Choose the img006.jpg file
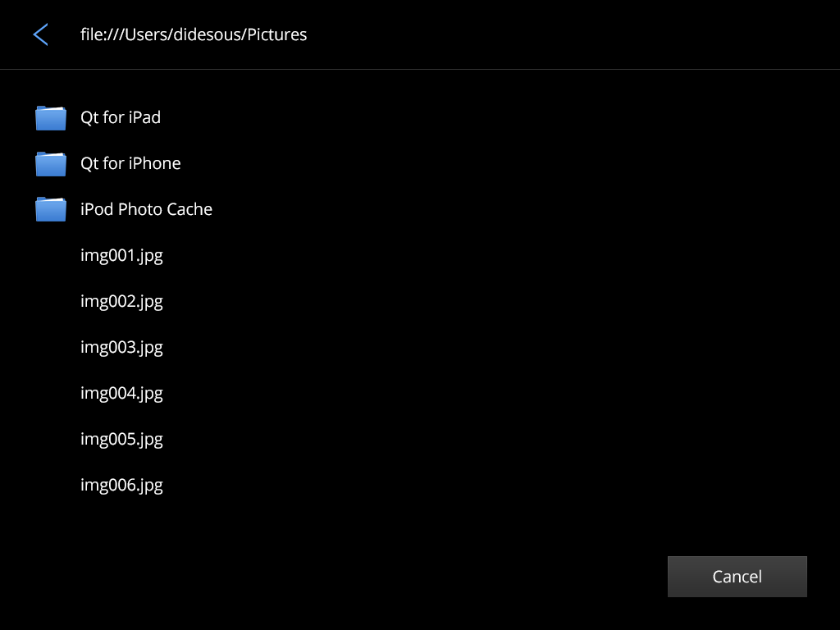840x630 pixels. tap(121, 485)
